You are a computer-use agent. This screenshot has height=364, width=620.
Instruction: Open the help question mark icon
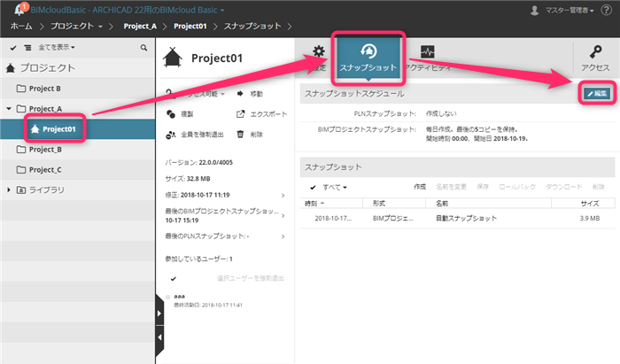[x=606, y=10]
